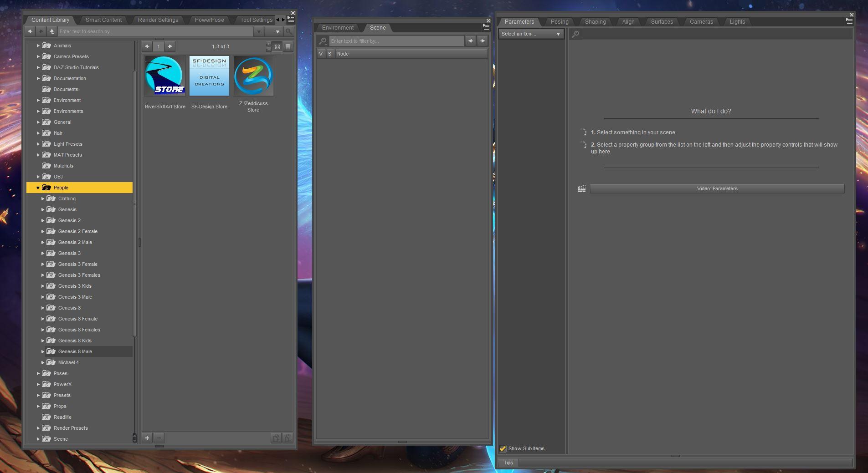Expand the Genesis 8 Female folder
This screenshot has width=868, height=473.
click(x=43, y=319)
